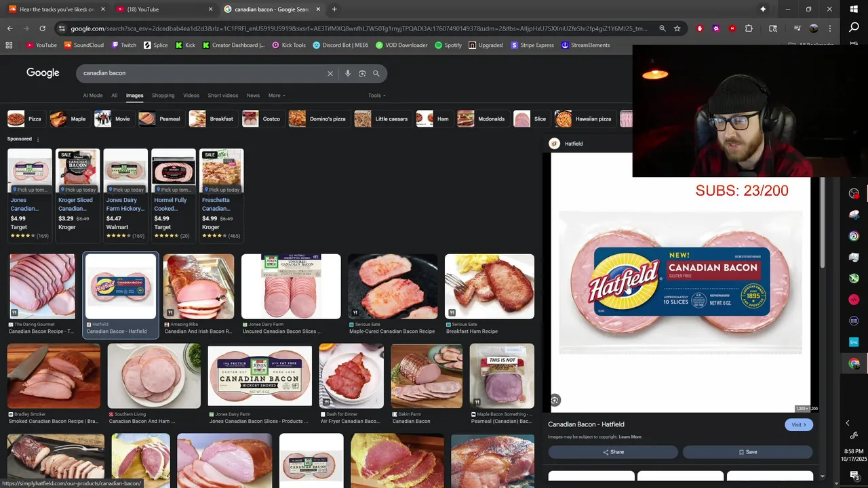
Task: Open Chrome profile avatar
Action: [814, 28]
